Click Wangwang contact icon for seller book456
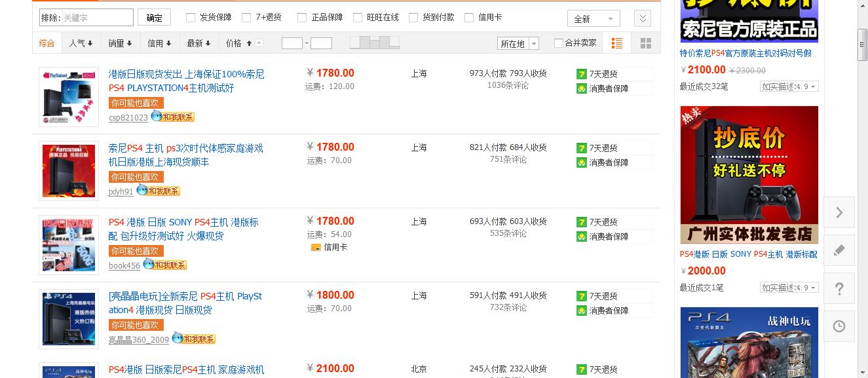Image resolution: width=868 pixels, height=378 pixels. (165, 265)
